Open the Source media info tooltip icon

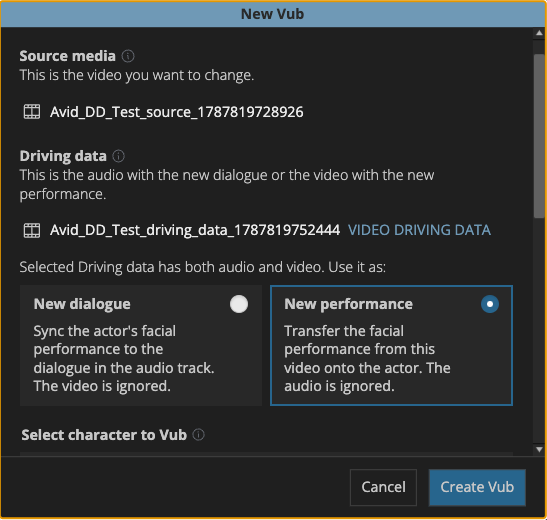coord(128,56)
